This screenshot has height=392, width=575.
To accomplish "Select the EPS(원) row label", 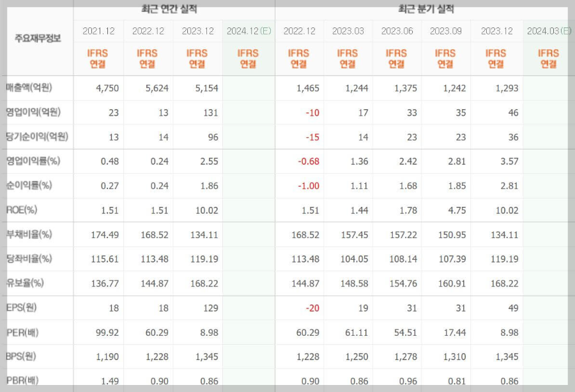I will pos(21,307).
